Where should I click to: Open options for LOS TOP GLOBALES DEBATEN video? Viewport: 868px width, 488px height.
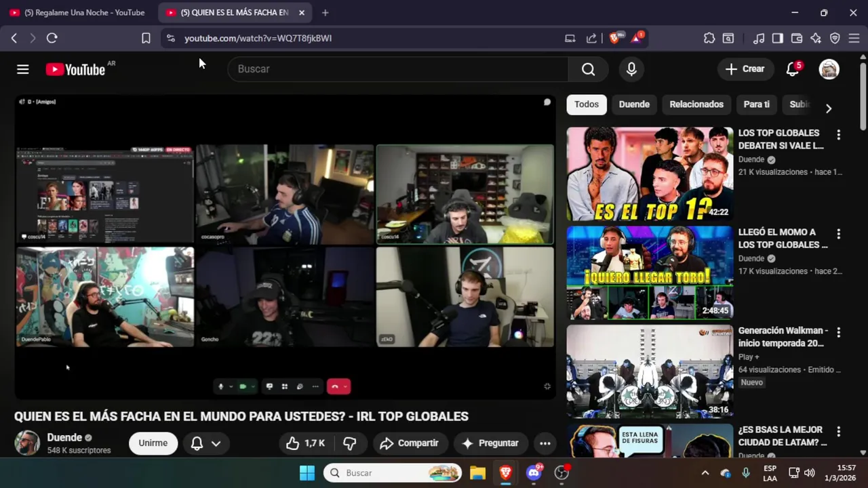pos(838,135)
